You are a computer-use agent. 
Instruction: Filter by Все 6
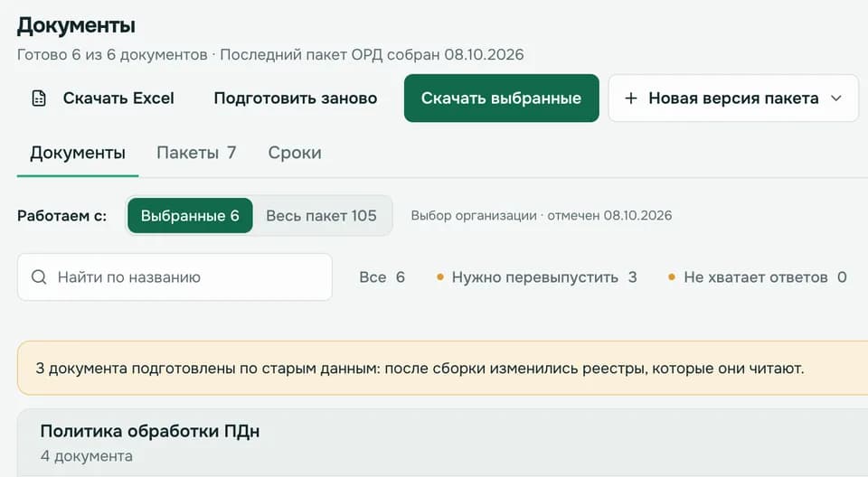[x=382, y=276]
